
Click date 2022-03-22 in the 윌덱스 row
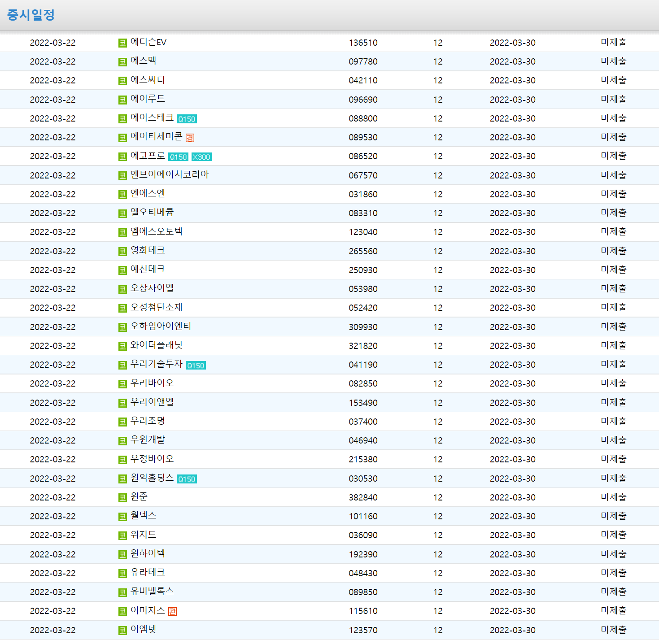coord(52,517)
